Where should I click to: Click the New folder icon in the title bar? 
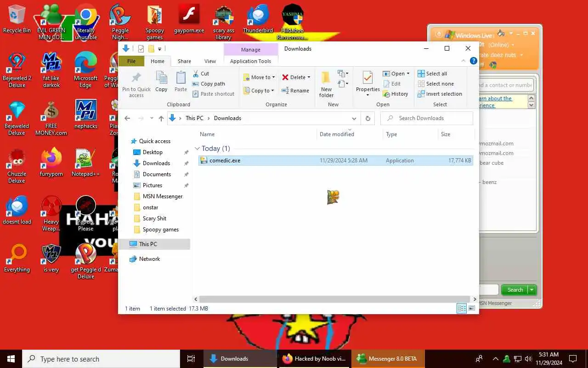(151, 49)
